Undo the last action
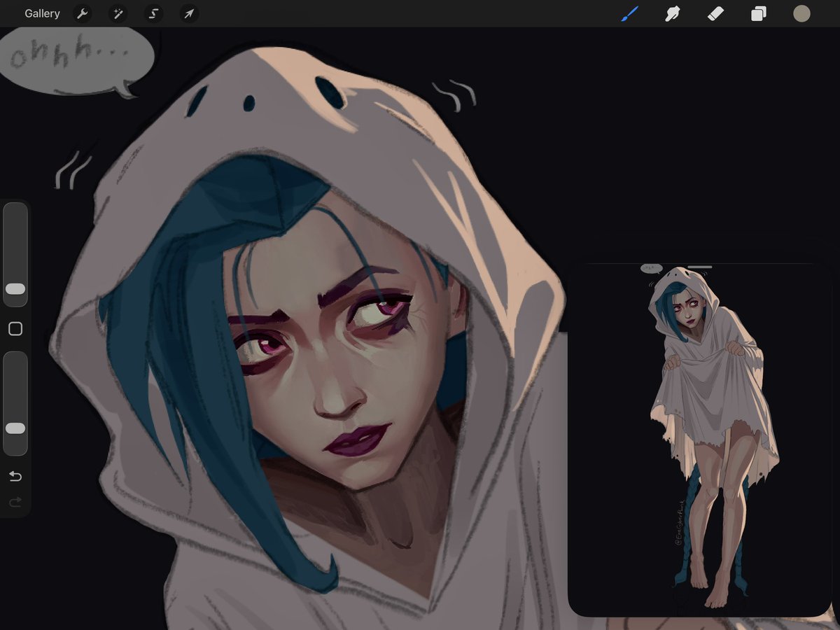The image size is (840, 630). click(15, 477)
